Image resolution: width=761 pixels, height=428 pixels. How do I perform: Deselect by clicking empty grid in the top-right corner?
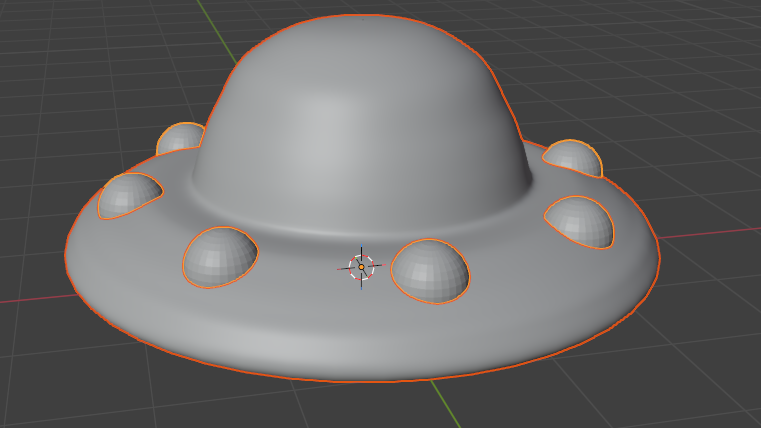[x=700, y=40]
